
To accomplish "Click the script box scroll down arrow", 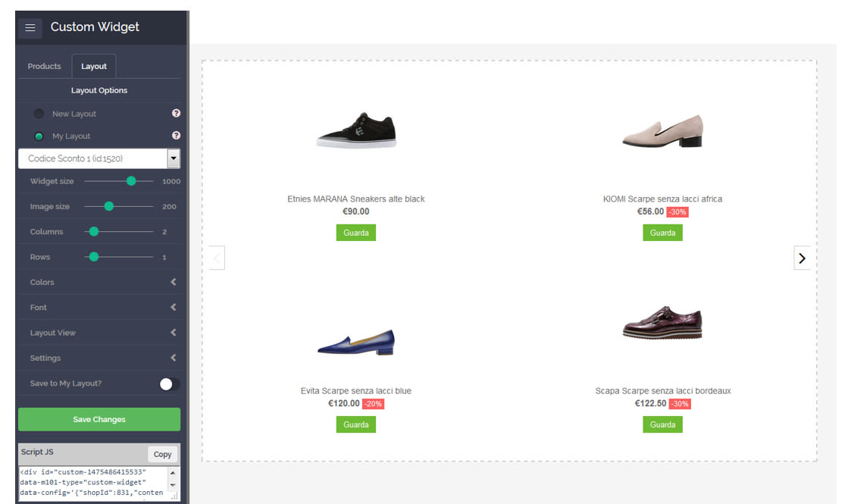I will [173, 485].
